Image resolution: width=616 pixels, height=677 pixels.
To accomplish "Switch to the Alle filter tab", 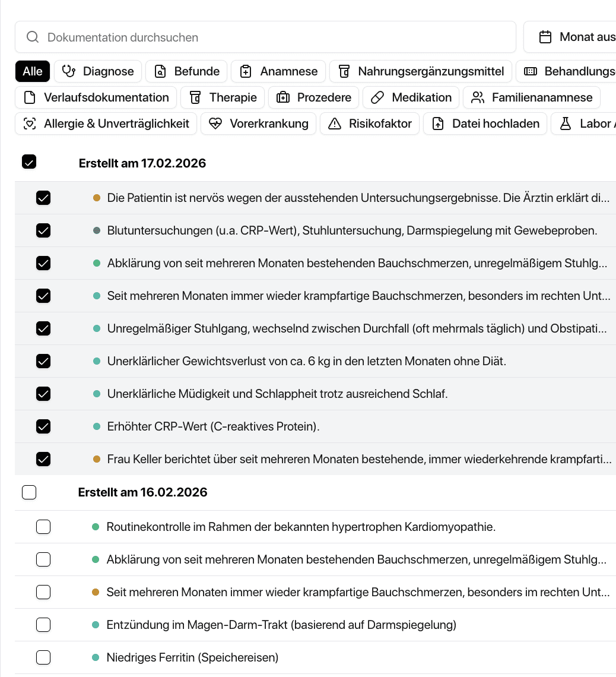I will (33, 71).
